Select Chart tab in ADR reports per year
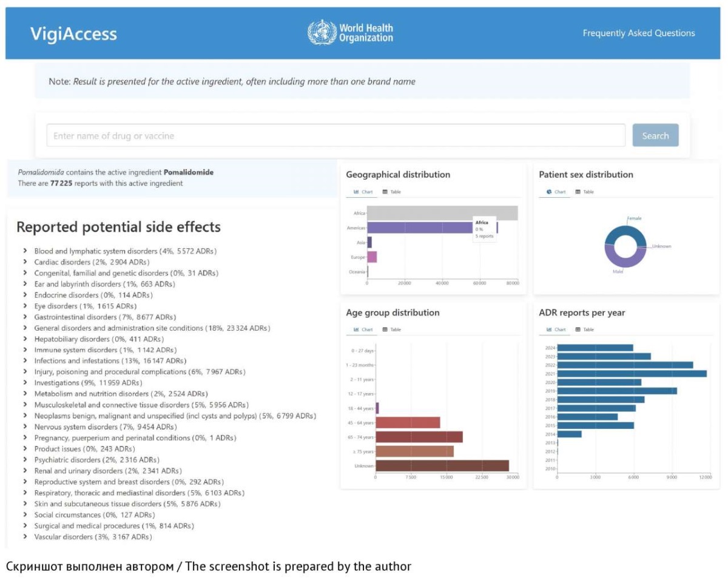Screen dimensions: 728x580 556,329
